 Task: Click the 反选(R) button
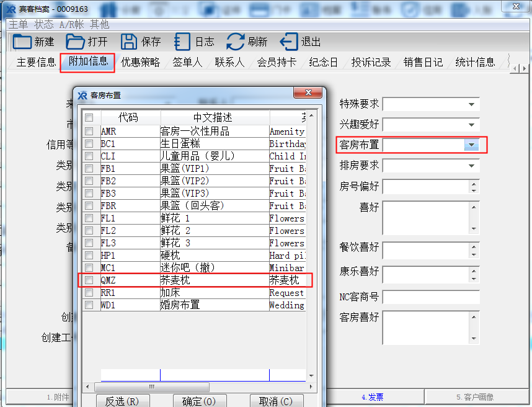[122, 401]
